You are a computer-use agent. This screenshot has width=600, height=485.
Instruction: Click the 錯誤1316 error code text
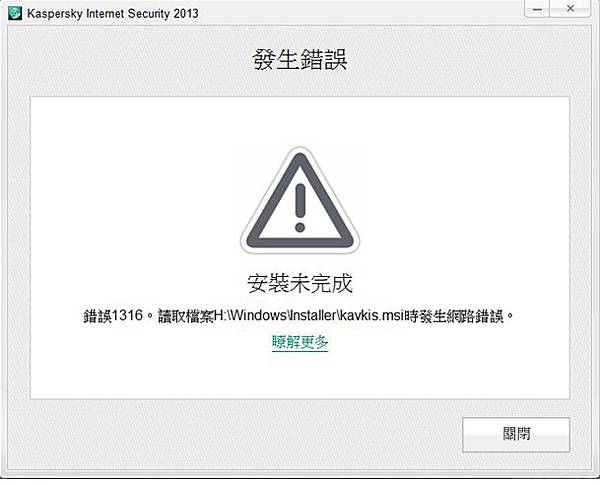[x=113, y=316]
